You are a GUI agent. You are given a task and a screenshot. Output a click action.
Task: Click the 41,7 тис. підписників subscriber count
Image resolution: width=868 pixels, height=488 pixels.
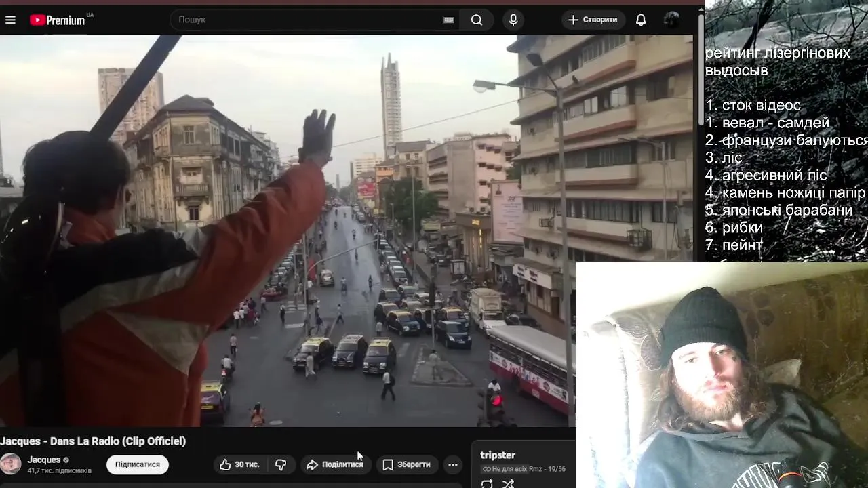click(x=60, y=470)
